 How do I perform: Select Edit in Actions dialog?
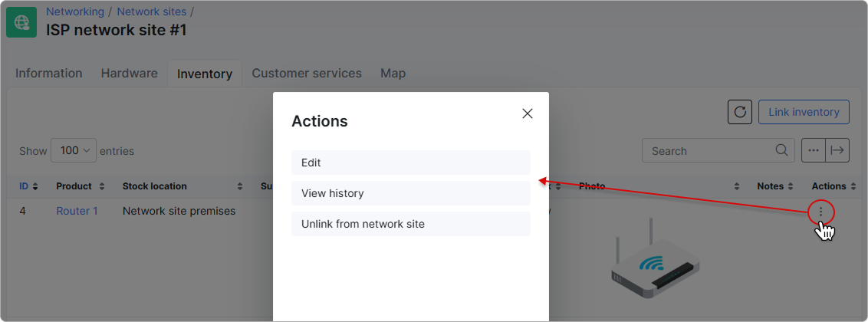pyautogui.click(x=411, y=163)
